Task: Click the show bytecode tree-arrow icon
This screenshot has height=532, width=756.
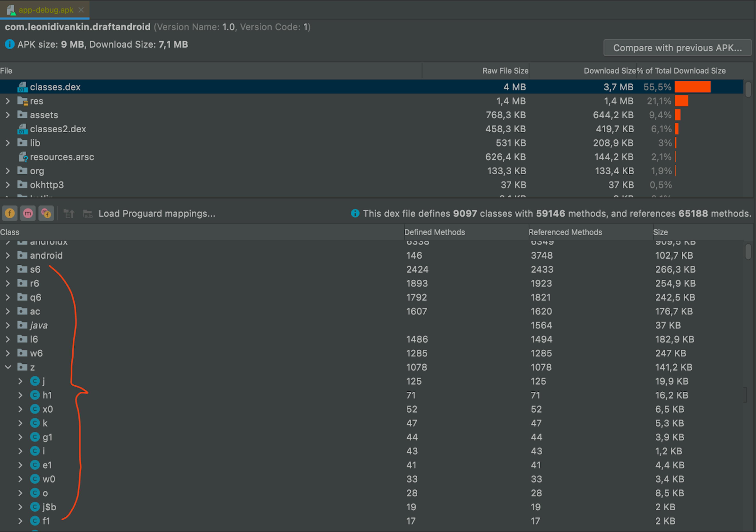Action: pyautogui.click(x=69, y=214)
